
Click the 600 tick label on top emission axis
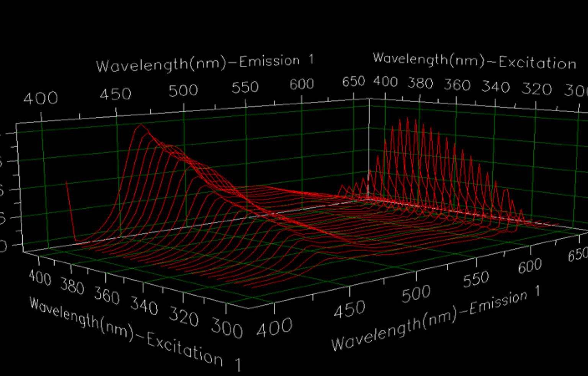click(x=301, y=85)
